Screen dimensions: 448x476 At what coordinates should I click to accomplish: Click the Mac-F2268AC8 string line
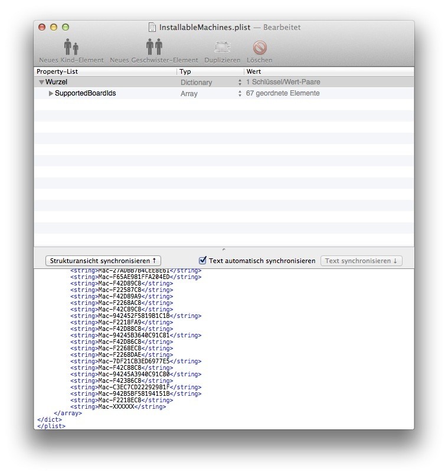pos(122,303)
